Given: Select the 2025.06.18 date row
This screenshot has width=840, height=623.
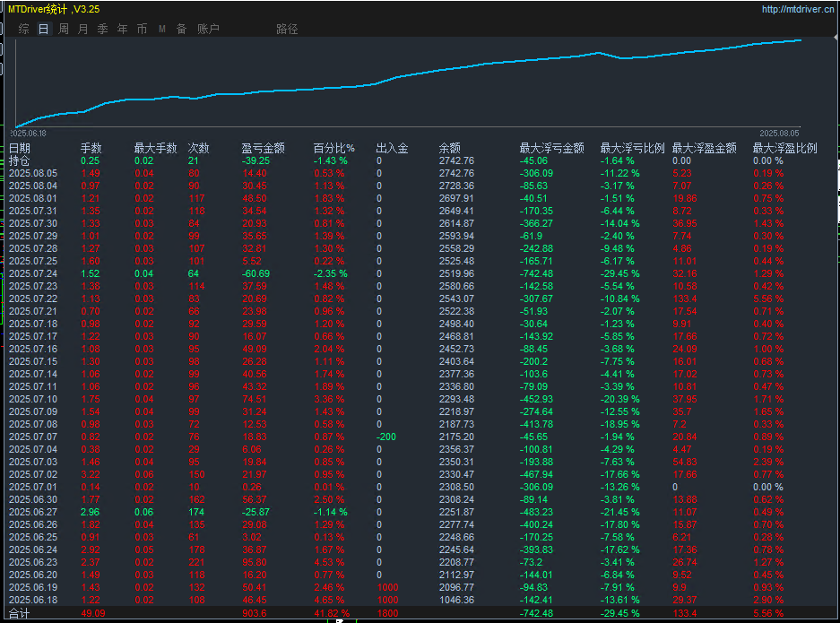Looking at the screenshot, I should tap(33, 600).
